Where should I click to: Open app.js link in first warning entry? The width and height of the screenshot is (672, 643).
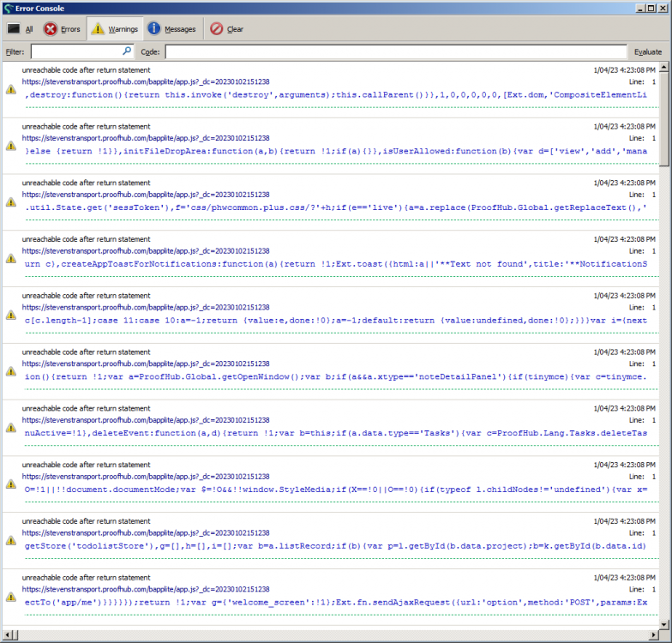(x=146, y=81)
